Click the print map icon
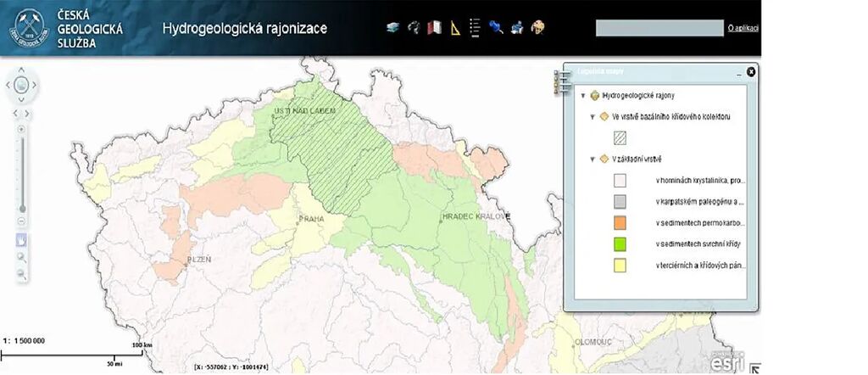The height and width of the screenshot is (375, 868). (517, 28)
